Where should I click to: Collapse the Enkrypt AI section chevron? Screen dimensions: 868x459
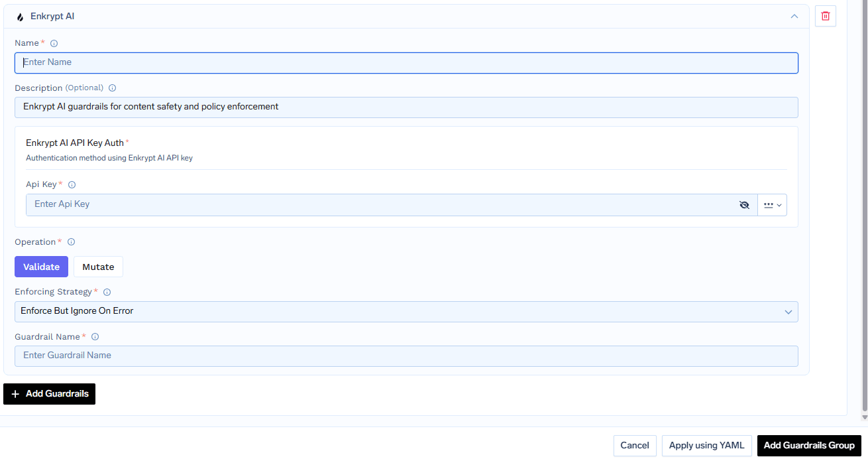point(794,17)
